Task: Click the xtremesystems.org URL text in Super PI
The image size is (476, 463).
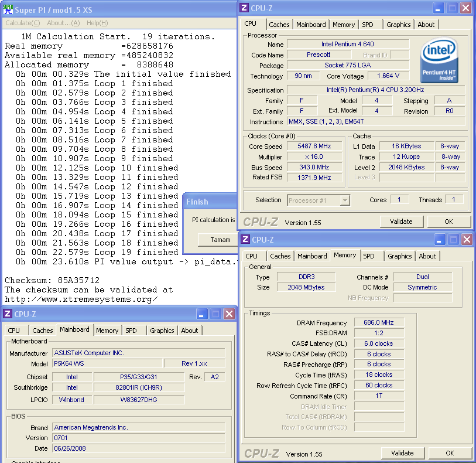Action: pos(81,299)
